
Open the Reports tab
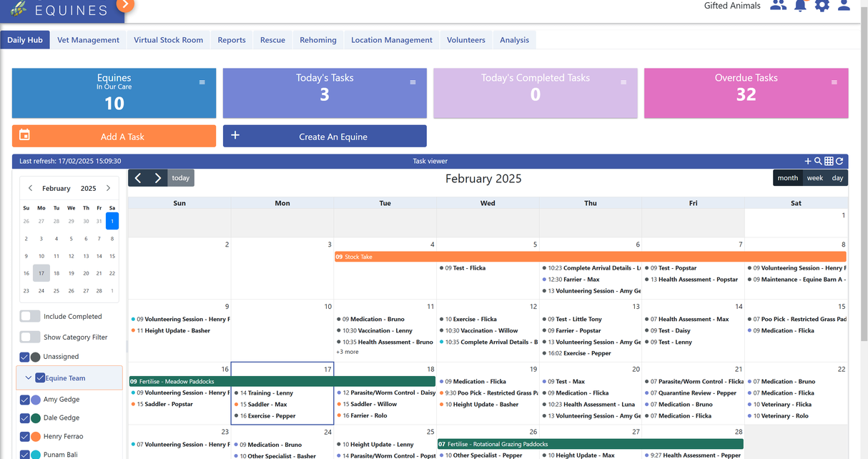coord(232,40)
